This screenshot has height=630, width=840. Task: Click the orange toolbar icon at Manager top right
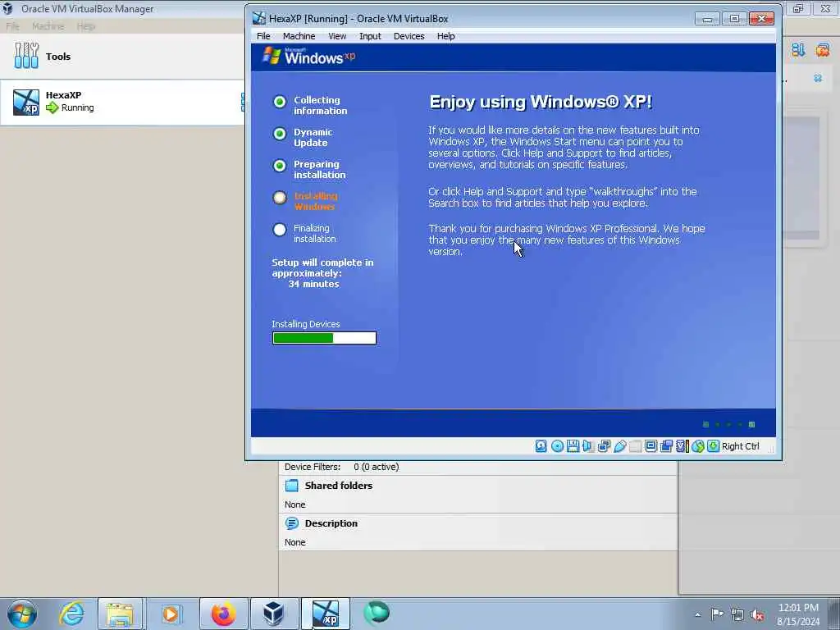(x=823, y=50)
